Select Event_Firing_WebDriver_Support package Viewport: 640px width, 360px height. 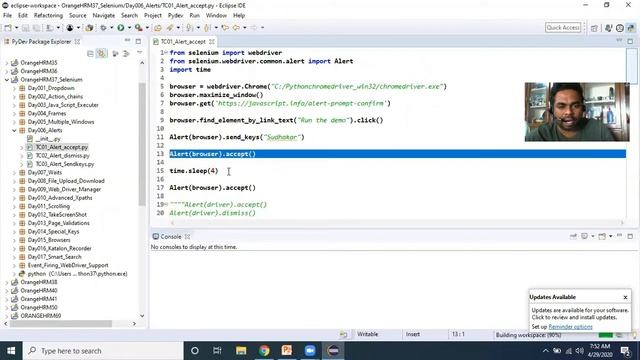point(68,265)
